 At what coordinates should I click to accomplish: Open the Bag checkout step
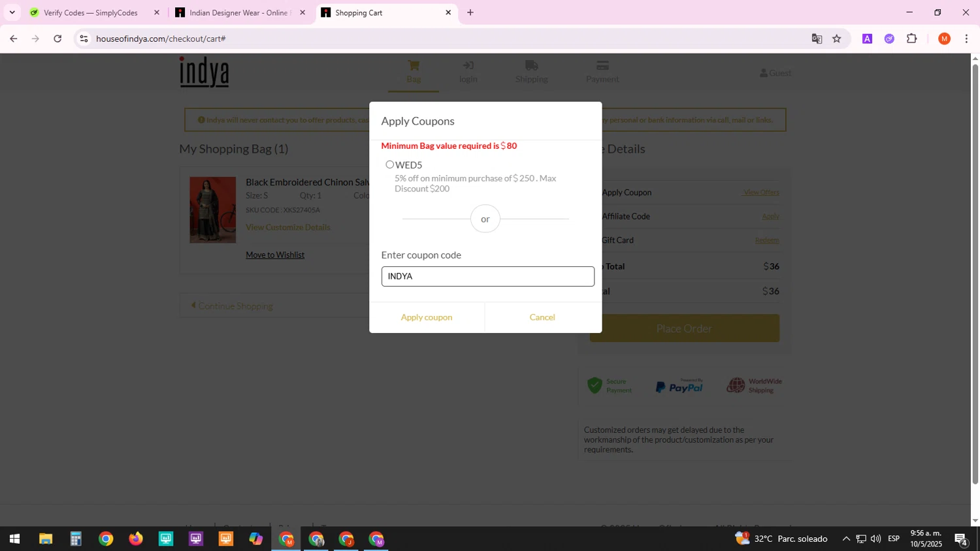414,72
